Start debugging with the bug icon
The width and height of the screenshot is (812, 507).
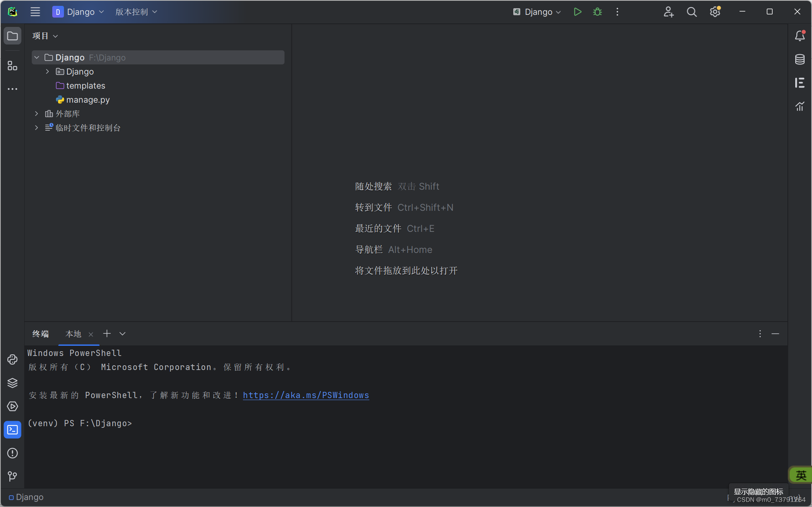click(597, 12)
